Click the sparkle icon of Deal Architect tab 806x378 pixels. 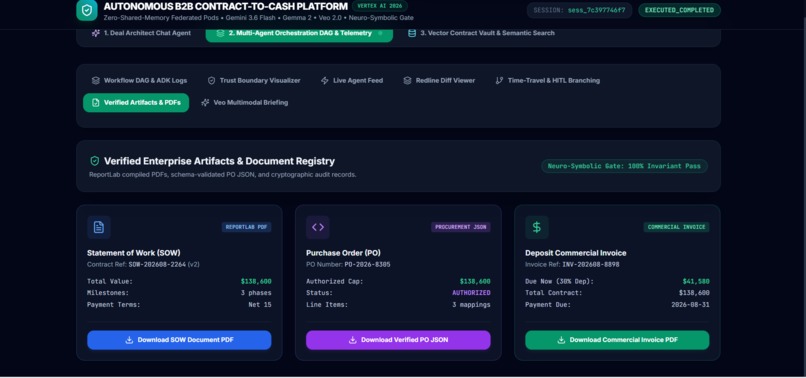[96, 33]
